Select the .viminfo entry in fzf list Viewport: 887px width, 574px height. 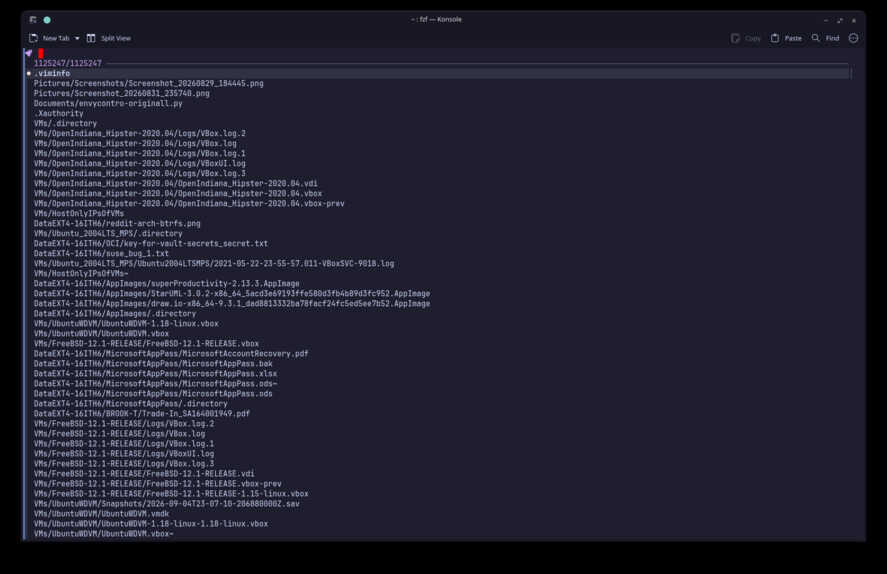(x=52, y=74)
